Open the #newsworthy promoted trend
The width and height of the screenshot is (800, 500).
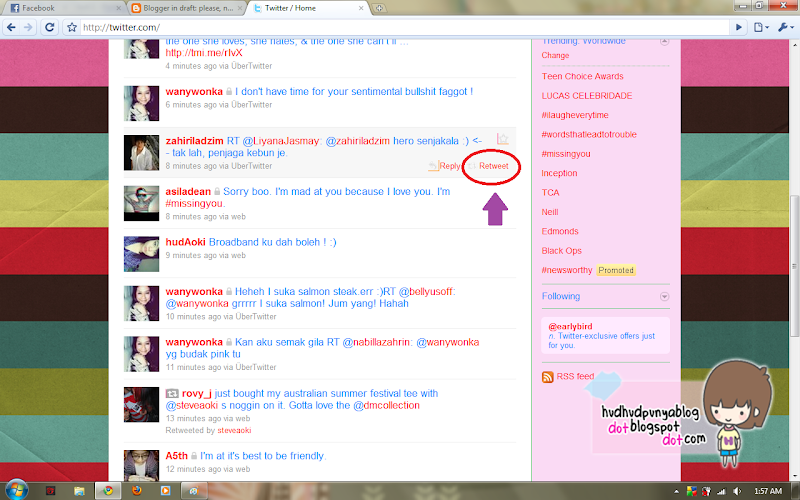567,270
